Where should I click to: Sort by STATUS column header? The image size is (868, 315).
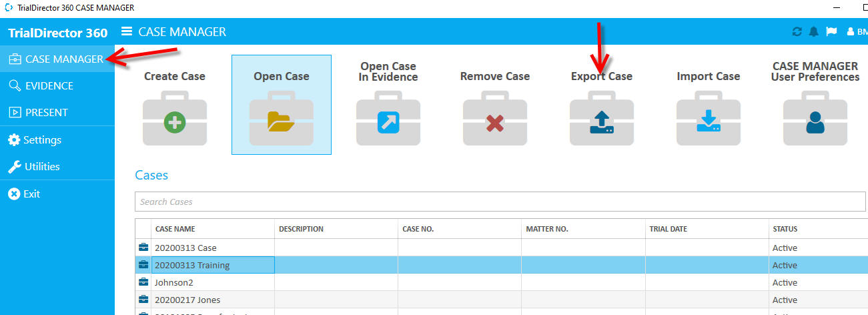(818, 229)
